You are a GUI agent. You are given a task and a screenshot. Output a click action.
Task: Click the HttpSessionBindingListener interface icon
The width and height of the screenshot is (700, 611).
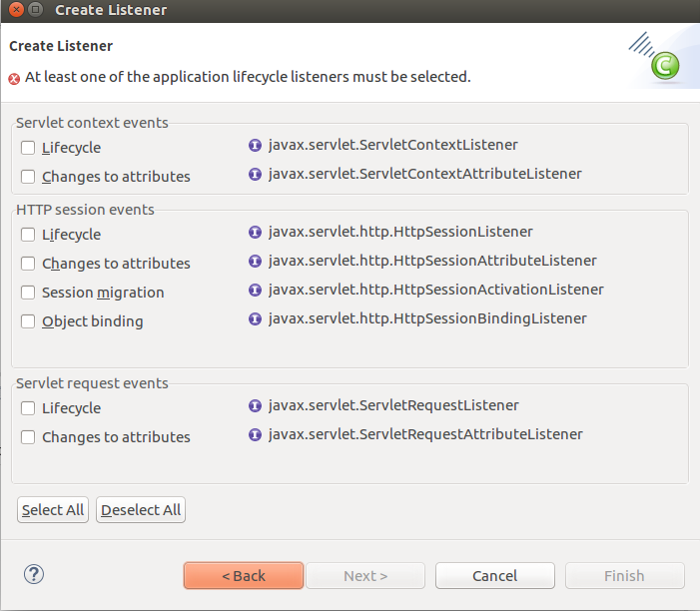point(256,319)
